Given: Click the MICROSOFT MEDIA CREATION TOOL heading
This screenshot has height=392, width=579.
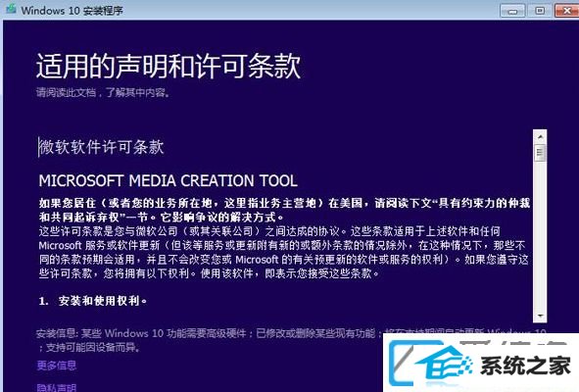Looking at the screenshot, I should pyautogui.click(x=168, y=180).
